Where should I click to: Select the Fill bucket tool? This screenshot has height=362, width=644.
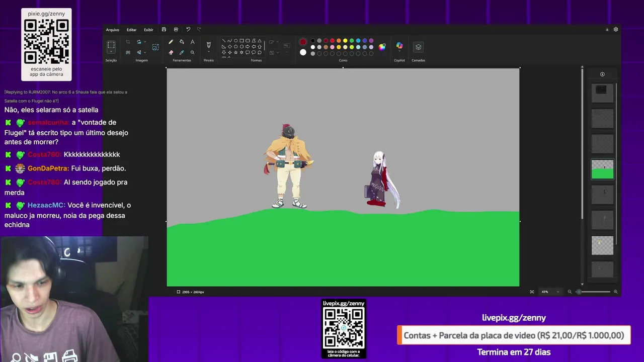[182, 42]
